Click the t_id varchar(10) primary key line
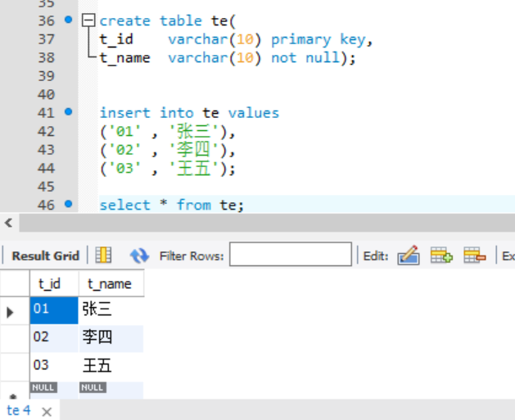This screenshot has width=515, height=420. click(x=236, y=39)
